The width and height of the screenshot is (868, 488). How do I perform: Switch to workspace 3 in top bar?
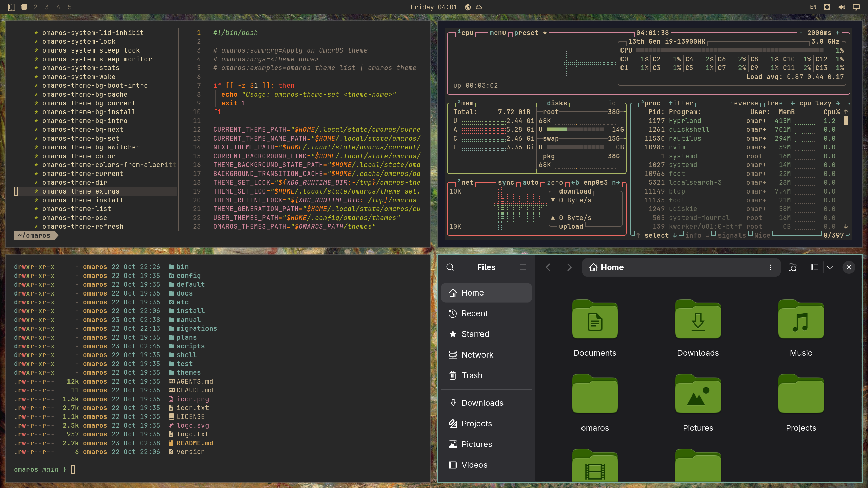(47, 7)
